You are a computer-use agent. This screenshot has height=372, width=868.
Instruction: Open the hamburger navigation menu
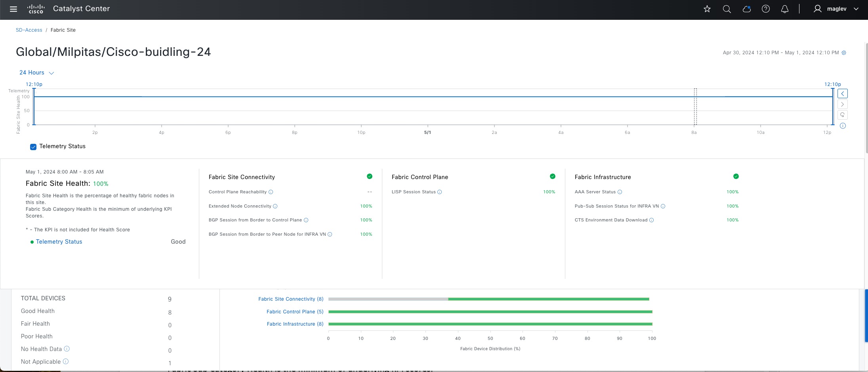13,9
